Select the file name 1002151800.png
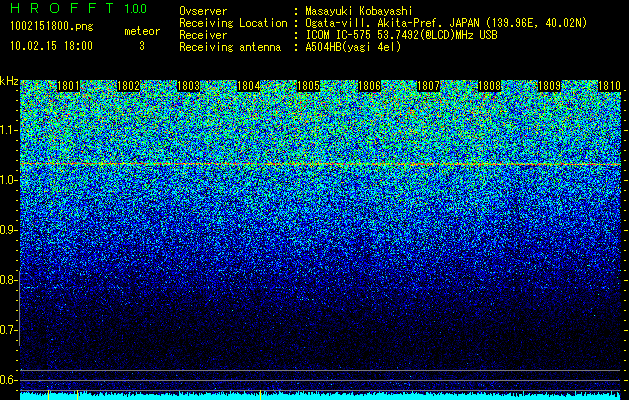 (52, 27)
